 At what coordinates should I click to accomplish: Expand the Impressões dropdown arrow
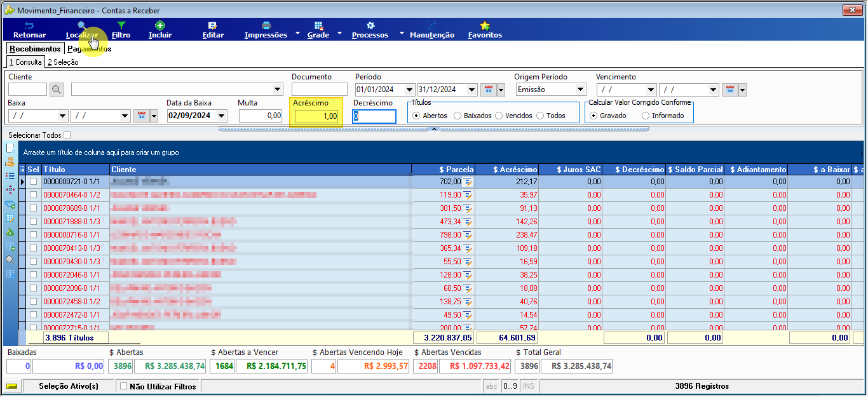tap(297, 32)
